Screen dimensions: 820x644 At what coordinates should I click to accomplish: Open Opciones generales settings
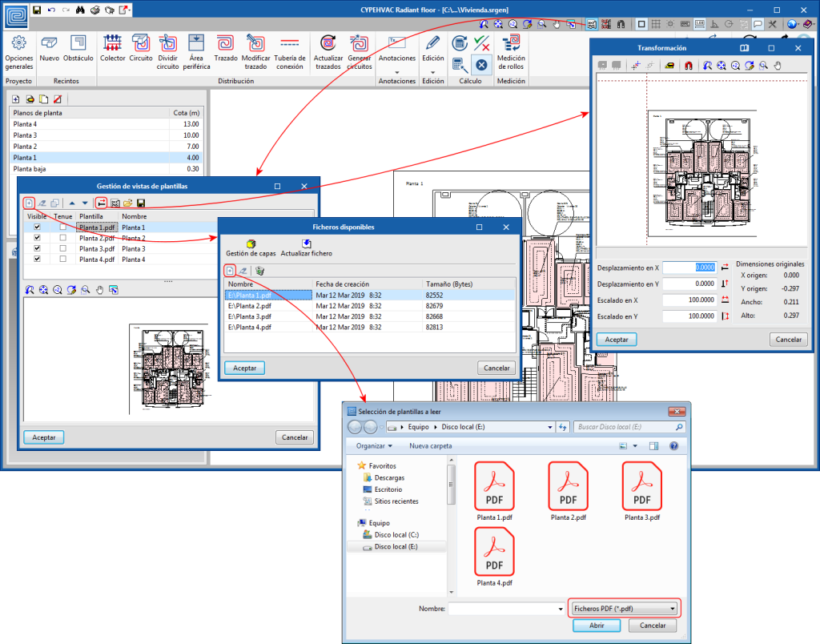click(x=19, y=52)
